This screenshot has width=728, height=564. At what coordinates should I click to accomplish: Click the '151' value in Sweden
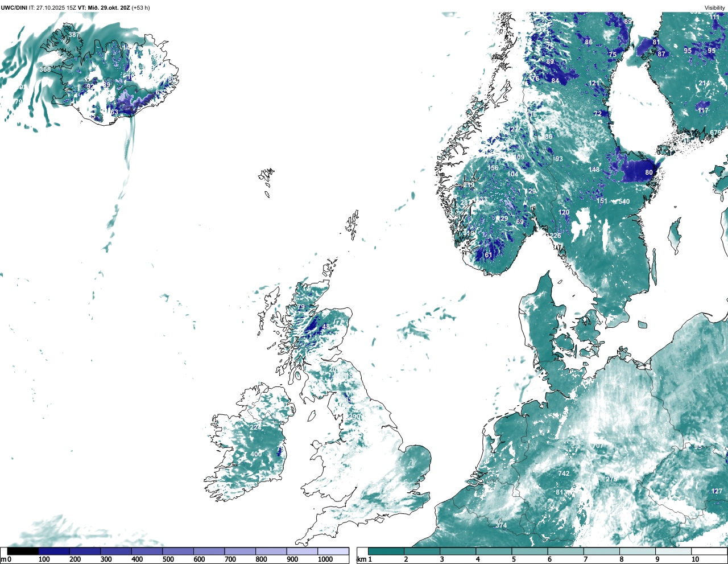click(602, 201)
